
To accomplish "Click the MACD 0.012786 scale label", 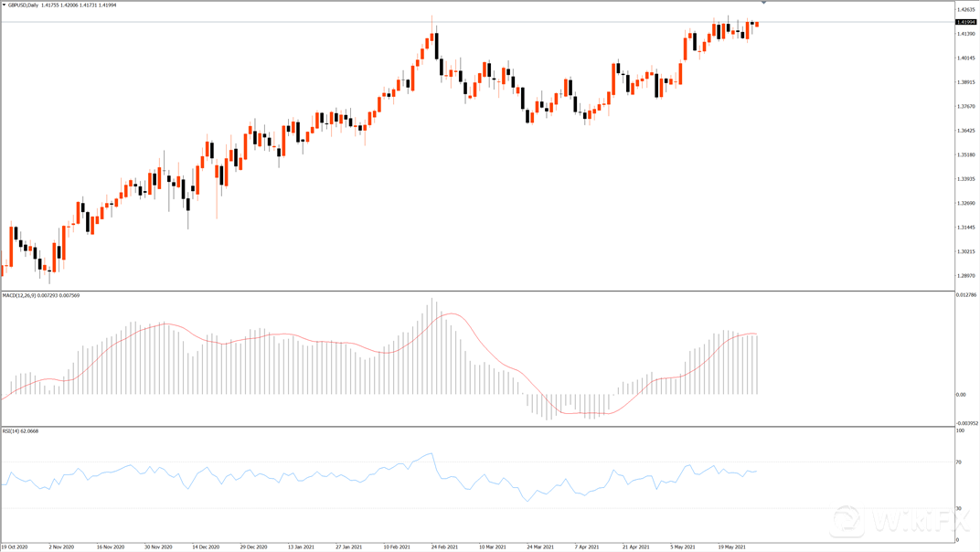I will click(x=966, y=295).
